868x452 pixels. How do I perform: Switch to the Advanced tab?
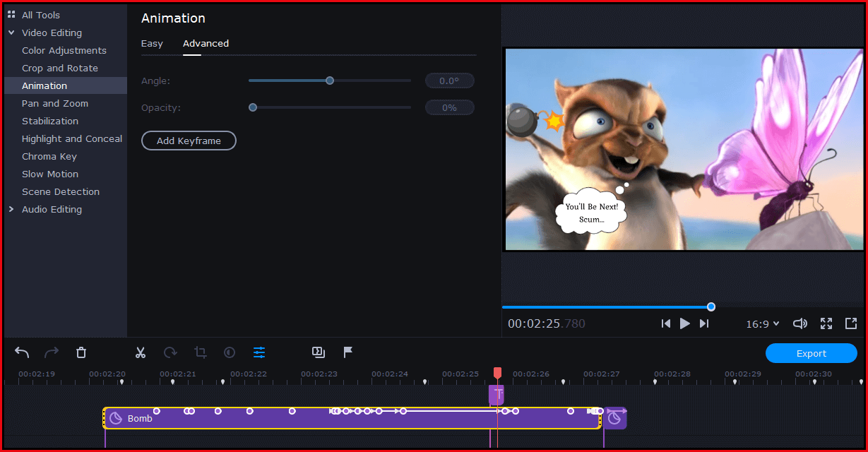coord(206,43)
